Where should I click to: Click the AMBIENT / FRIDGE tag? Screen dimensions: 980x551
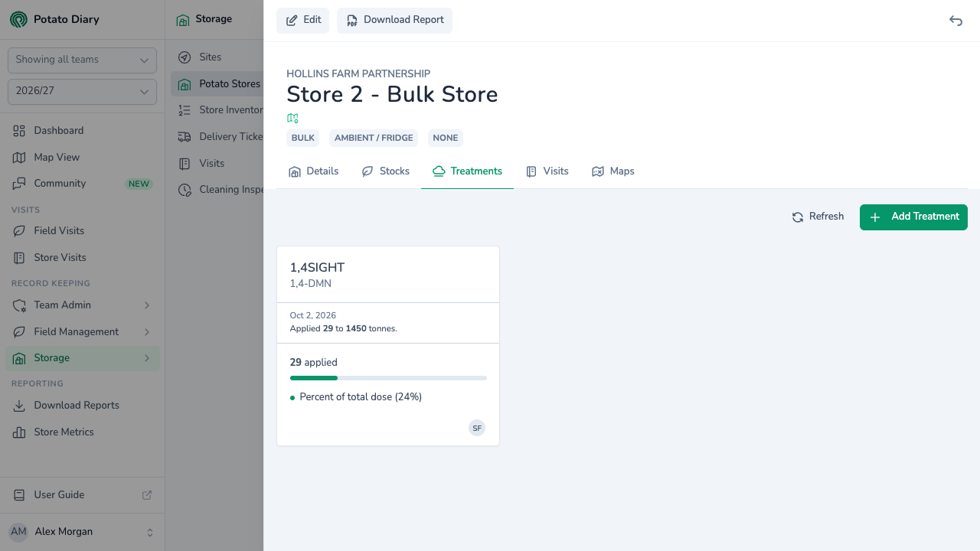[x=374, y=139]
